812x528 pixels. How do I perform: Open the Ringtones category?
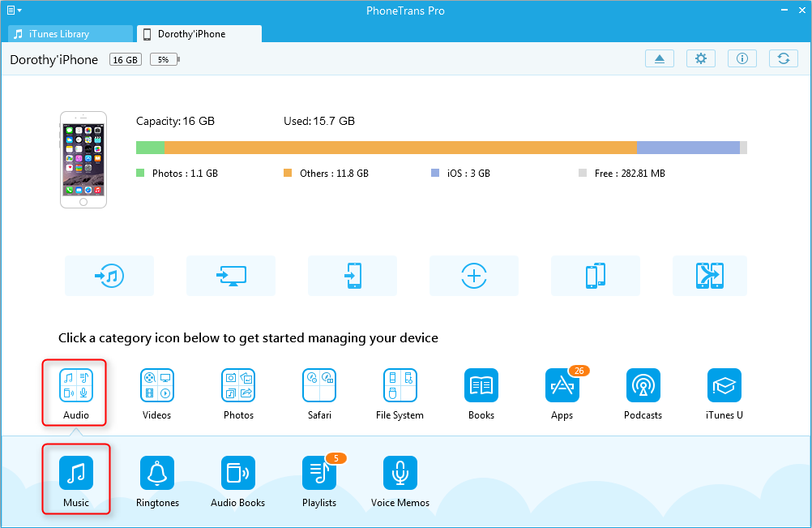(x=157, y=473)
